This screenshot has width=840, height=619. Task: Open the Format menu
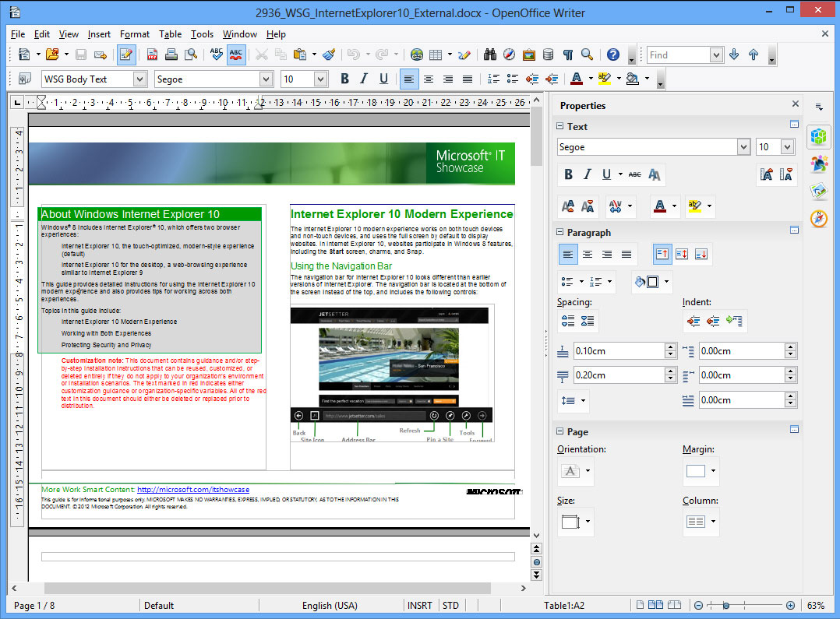(135, 34)
